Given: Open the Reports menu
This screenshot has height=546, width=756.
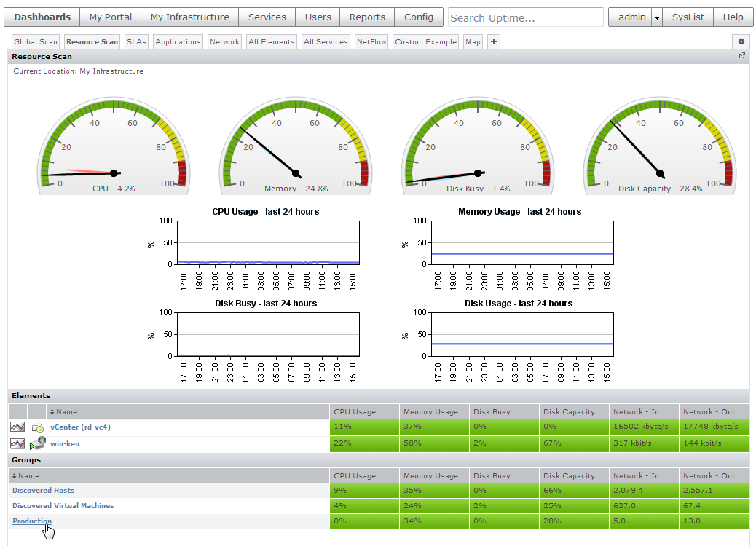Looking at the screenshot, I should 367,17.
